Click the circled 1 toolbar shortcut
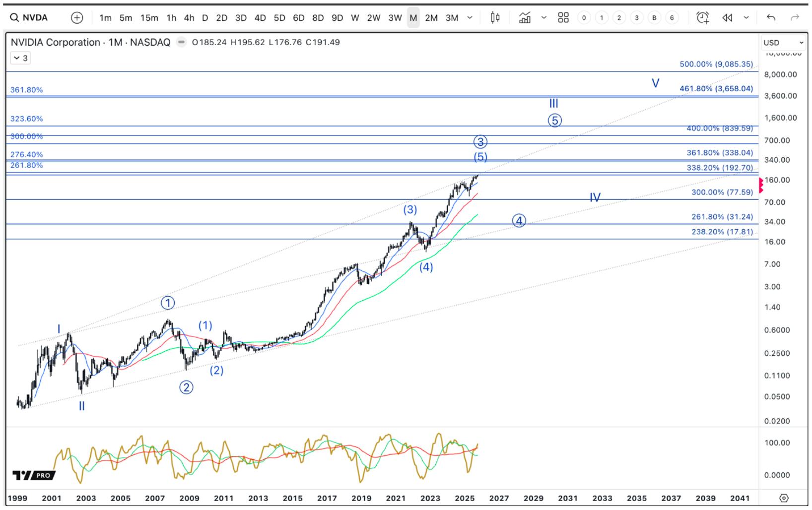The width and height of the screenshot is (812, 510). pyautogui.click(x=602, y=18)
